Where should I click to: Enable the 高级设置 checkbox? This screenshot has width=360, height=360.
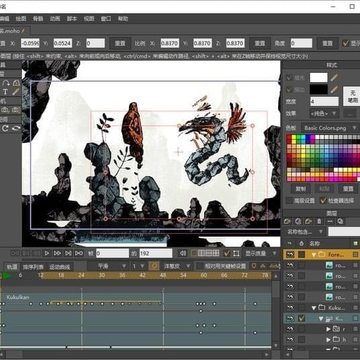pyautogui.click(x=289, y=200)
